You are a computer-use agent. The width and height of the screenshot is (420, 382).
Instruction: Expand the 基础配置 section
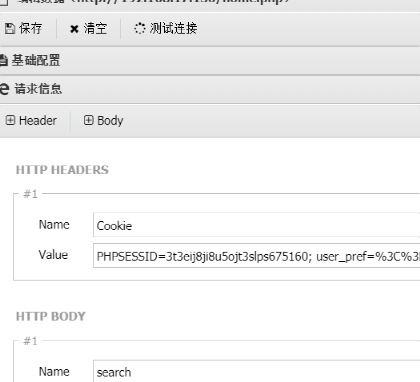pos(210,61)
